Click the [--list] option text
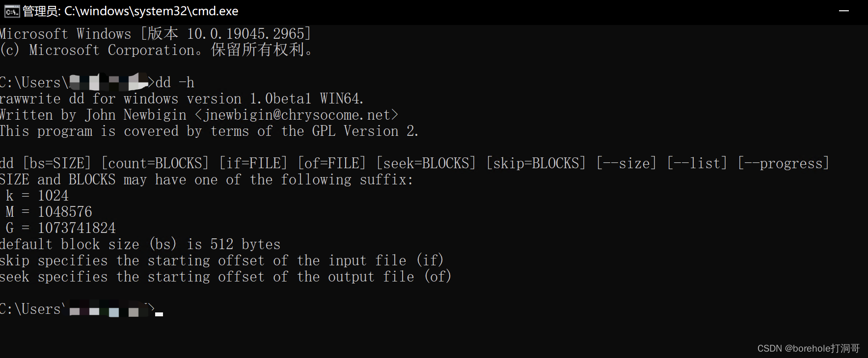The height and width of the screenshot is (358, 868). 697,163
